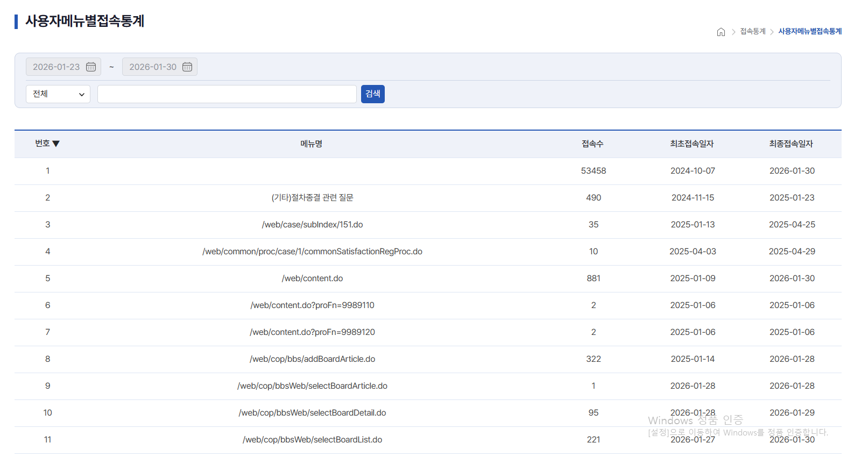Select the (기타)절차종결 관련 질문 row
This screenshot has width=868, height=457.
(312, 198)
